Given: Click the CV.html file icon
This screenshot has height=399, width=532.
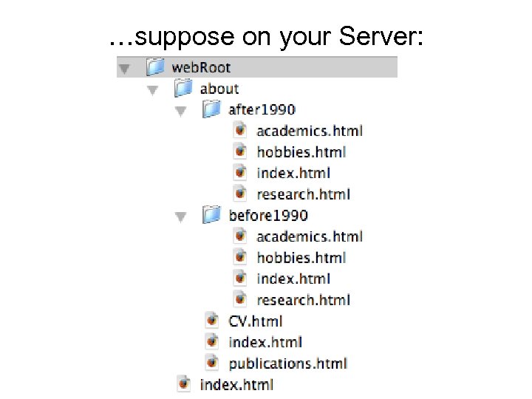Looking at the screenshot, I should (212, 321).
